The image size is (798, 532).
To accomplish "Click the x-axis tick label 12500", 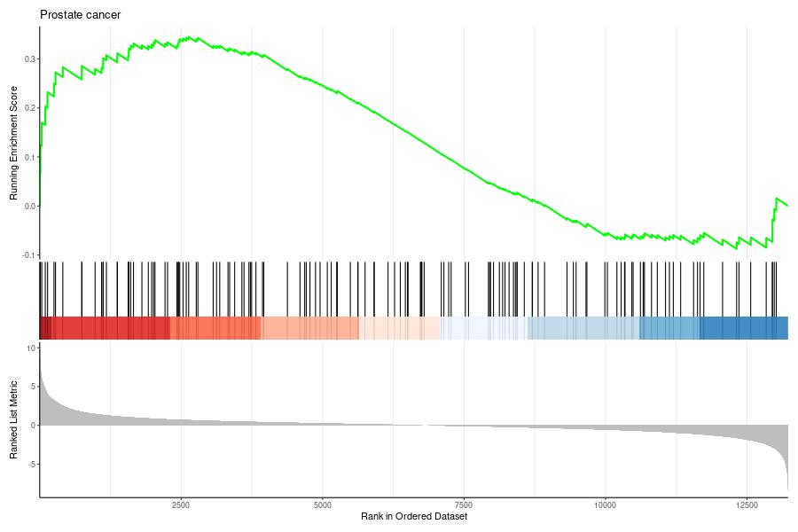I will click(x=747, y=505).
